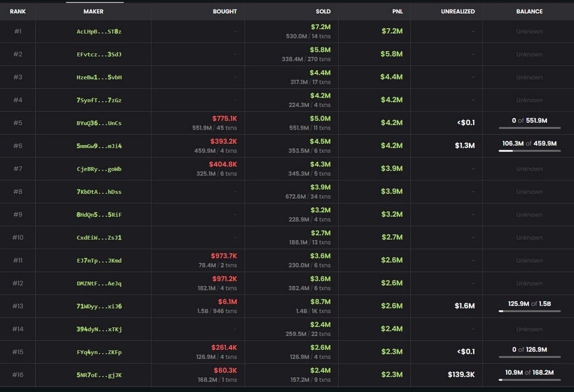Click balance bar showing 125.9M of 1.5B
The image size is (574, 392).
click(x=529, y=311)
